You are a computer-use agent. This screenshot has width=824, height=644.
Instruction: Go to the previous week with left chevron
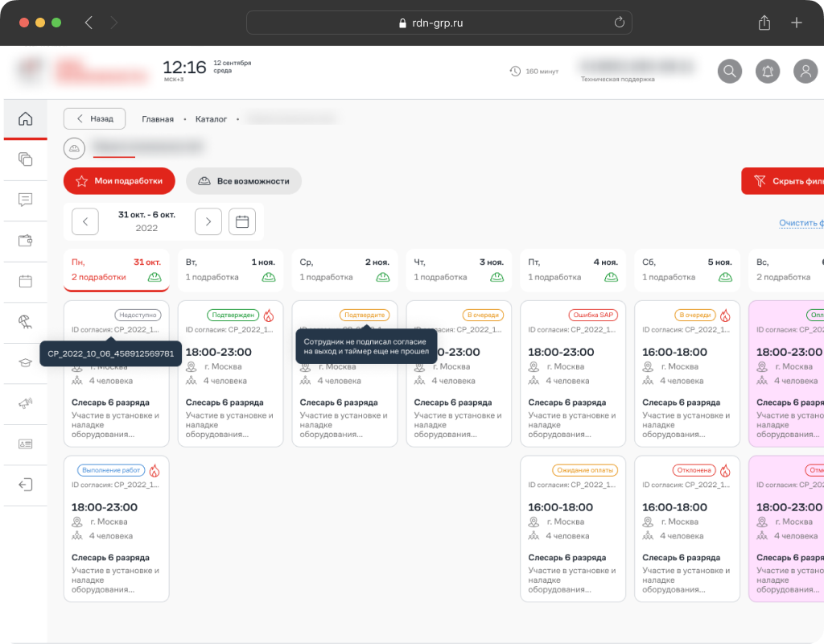(x=85, y=221)
